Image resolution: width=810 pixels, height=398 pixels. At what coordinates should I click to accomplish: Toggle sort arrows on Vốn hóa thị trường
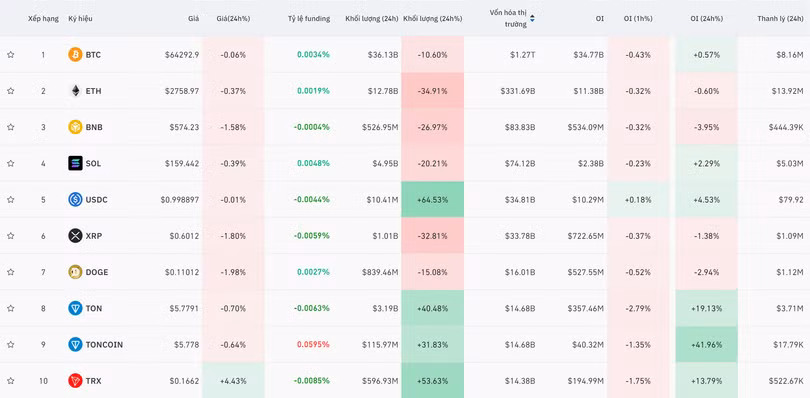(x=532, y=19)
